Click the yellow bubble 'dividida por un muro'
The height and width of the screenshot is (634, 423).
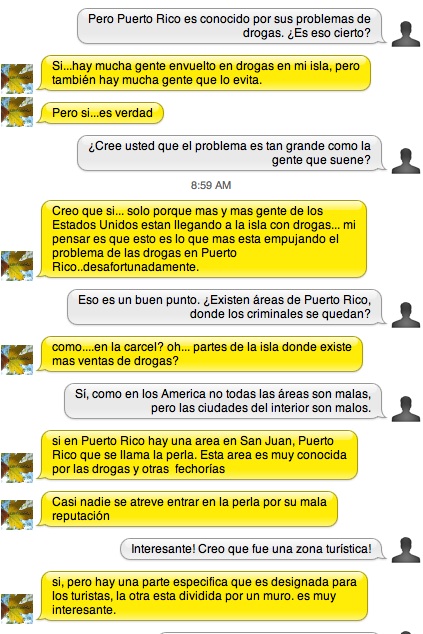tap(202, 596)
